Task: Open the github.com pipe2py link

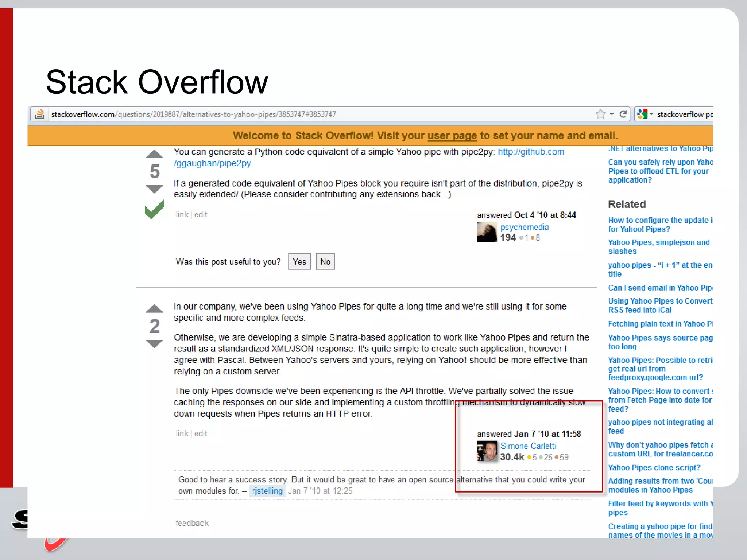Action: pos(369,157)
